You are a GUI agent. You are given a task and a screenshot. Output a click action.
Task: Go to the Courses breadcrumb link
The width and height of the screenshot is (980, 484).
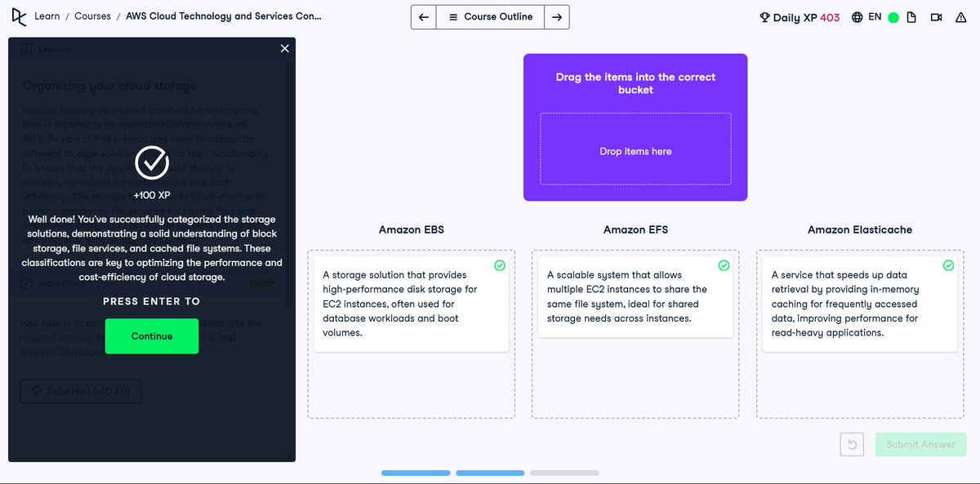(x=92, y=16)
